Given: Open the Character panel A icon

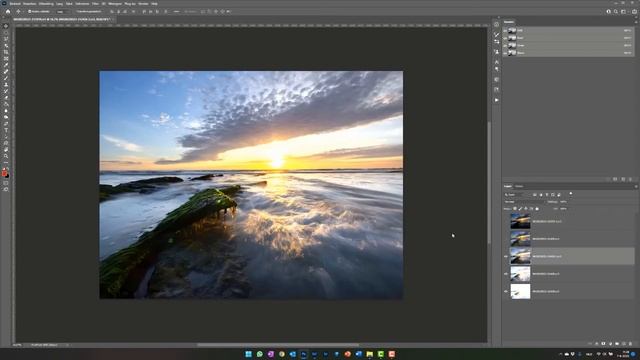Looking at the screenshot, I should click(497, 62).
